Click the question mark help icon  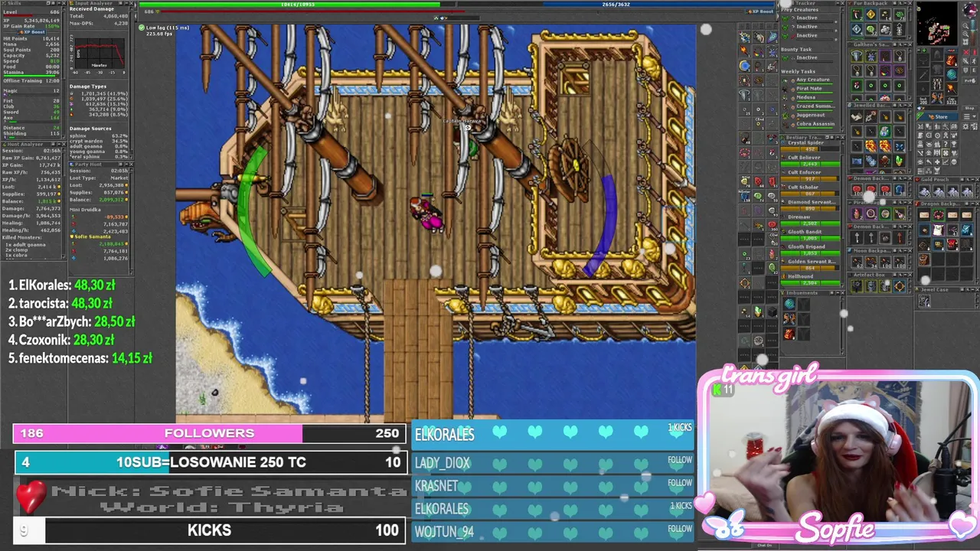946,145
